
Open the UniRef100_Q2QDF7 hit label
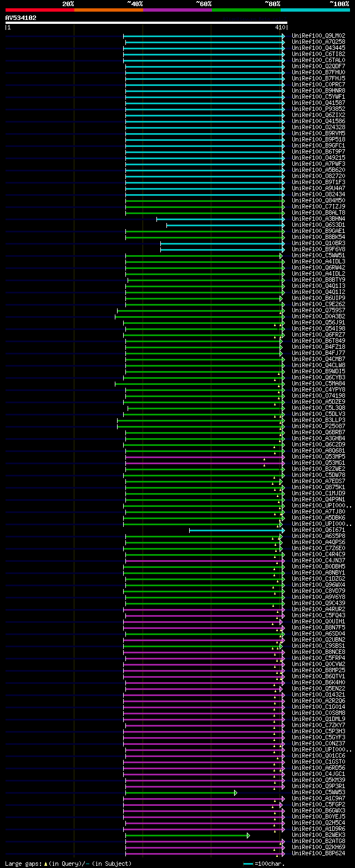(x=318, y=66)
